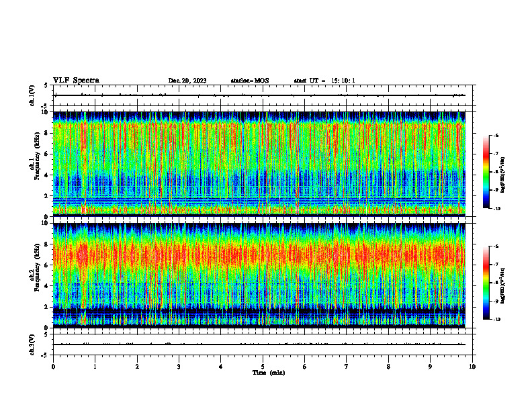Select the date text "Dec. 20, 2023"
Viewport: 532px width, 411px height.
pos(187,81)
